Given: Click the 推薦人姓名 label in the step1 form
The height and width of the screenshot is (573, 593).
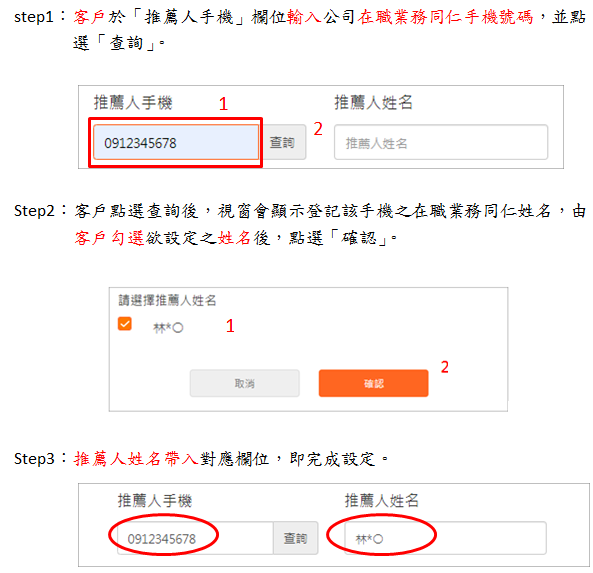Looking at the screenshot, I should pos(373,102).
